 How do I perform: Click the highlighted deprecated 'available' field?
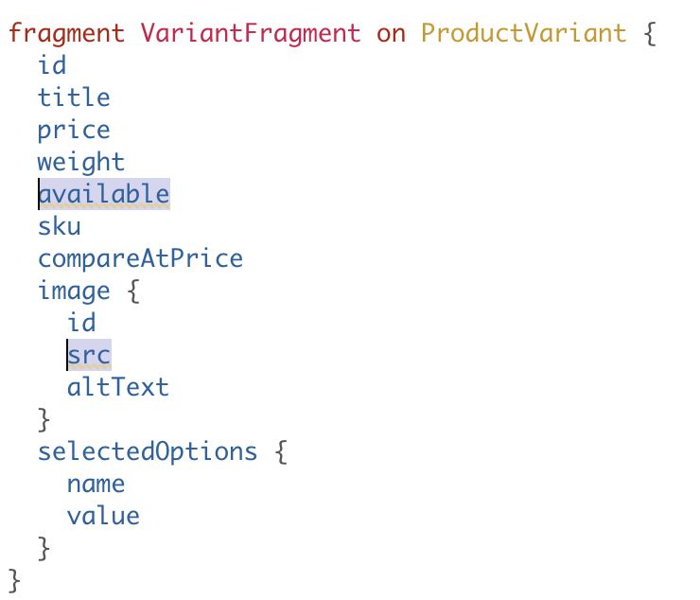coord(104,194)
